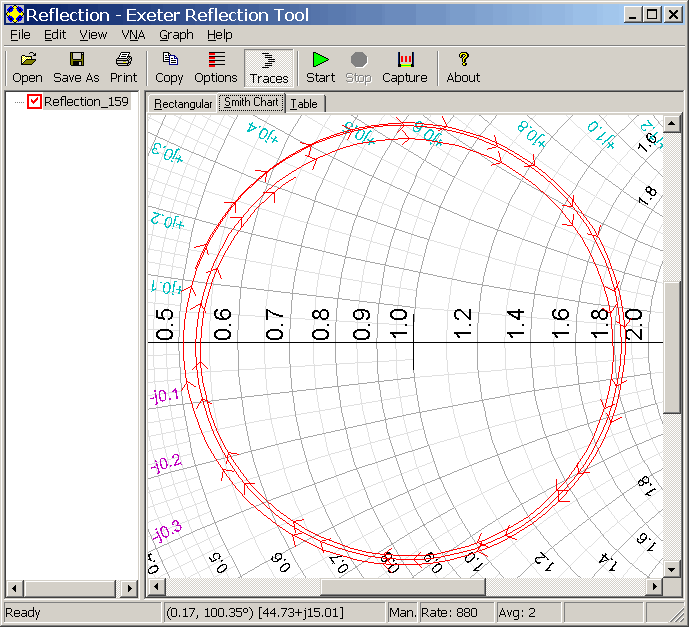Click the -j0.3 reactance label on the chart
This screenshot has width=689, height=627.
(167, 531)
